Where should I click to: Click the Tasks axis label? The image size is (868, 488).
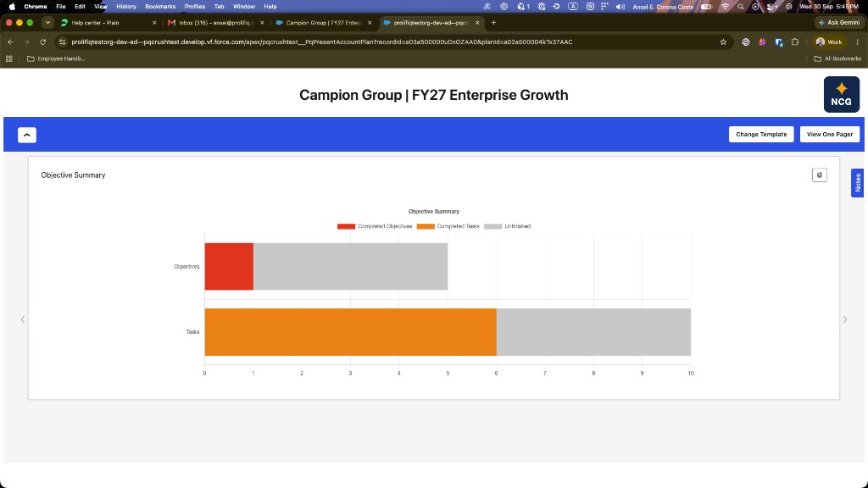click(192, 332)
